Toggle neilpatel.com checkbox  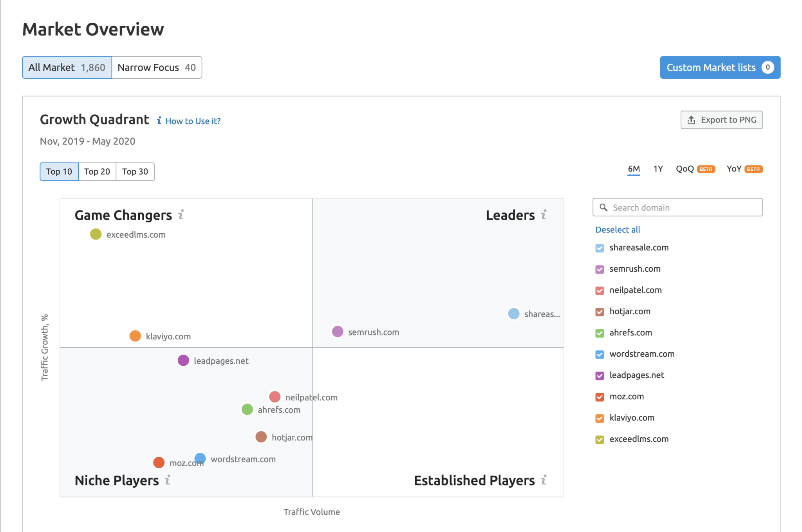[x=600, y=290]
